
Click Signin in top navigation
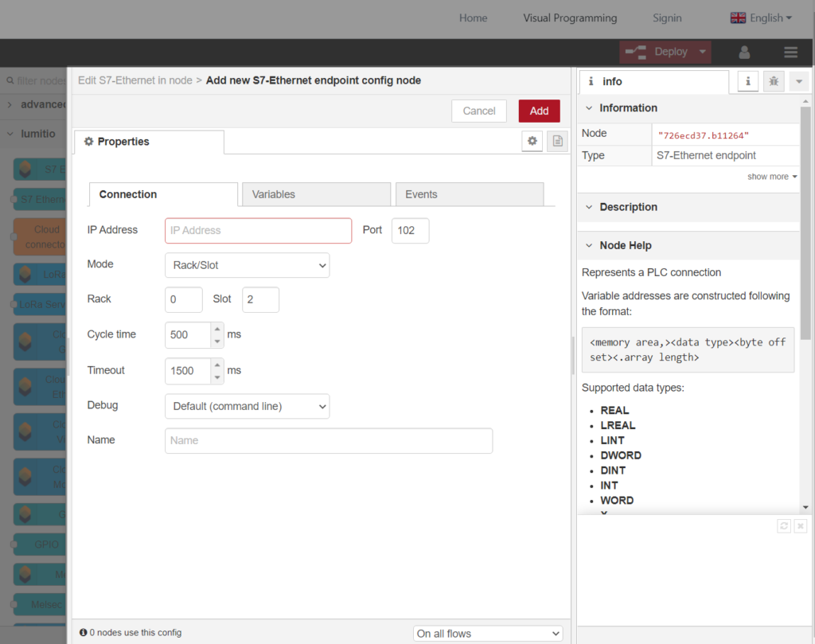point(667,18)
